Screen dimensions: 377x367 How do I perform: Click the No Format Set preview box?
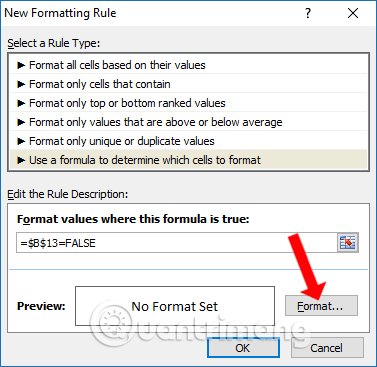pos(175,306)
